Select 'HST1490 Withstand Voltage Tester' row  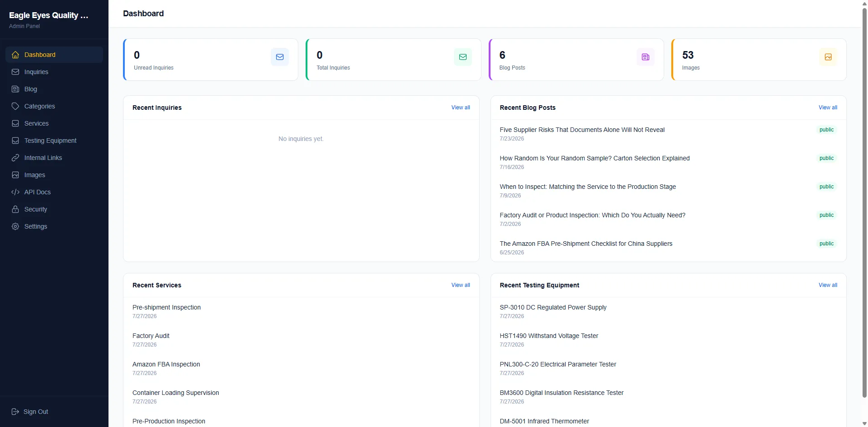(668, 340)
